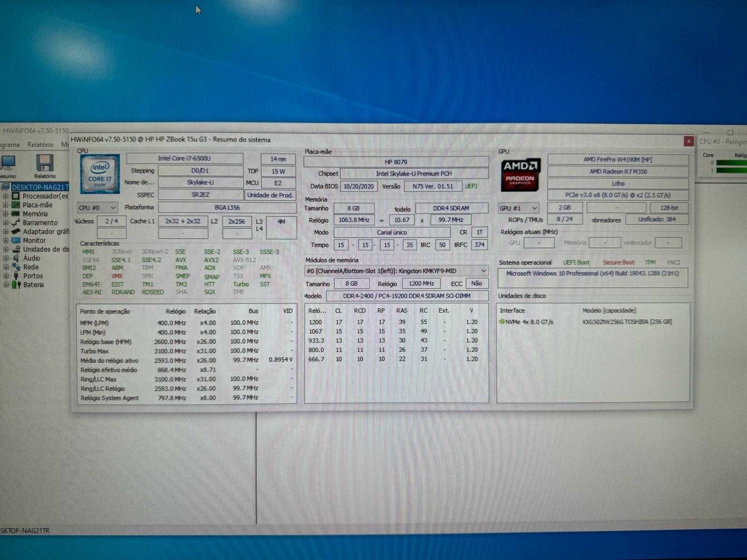Click the AMD FirePro W4190M [HP] field
The width and height of the screenshot is (747, 560).
(x=618, y=160)
